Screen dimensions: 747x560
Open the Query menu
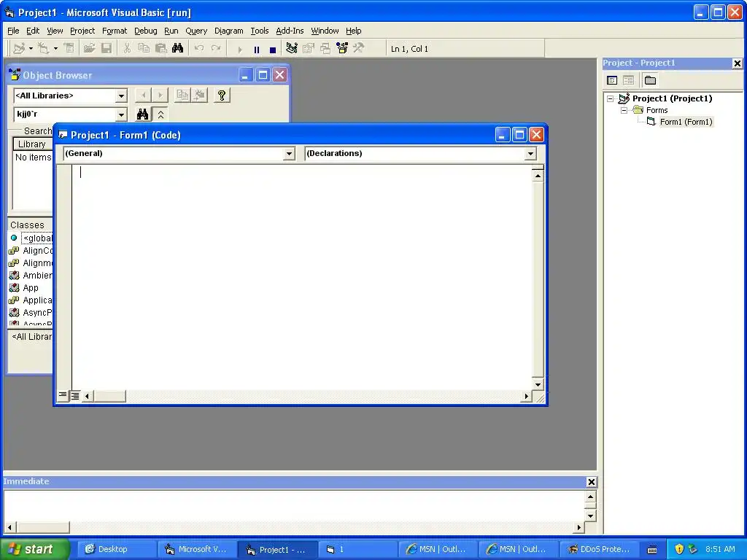tap(196, 31)
